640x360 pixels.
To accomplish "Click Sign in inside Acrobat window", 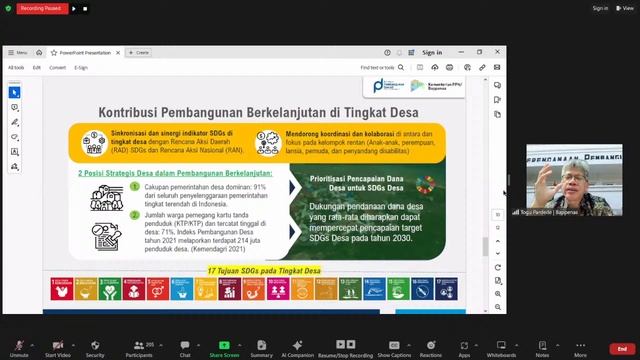I will point(432,53).
